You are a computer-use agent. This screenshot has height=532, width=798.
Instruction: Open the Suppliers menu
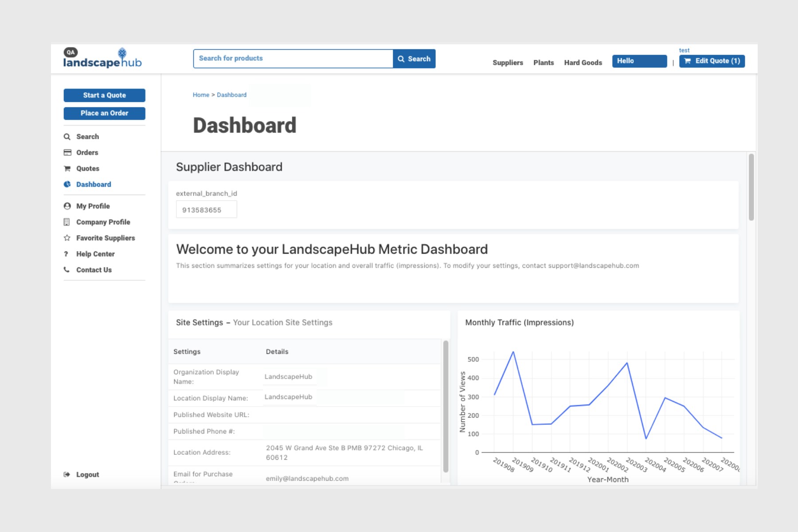point(508,63)
